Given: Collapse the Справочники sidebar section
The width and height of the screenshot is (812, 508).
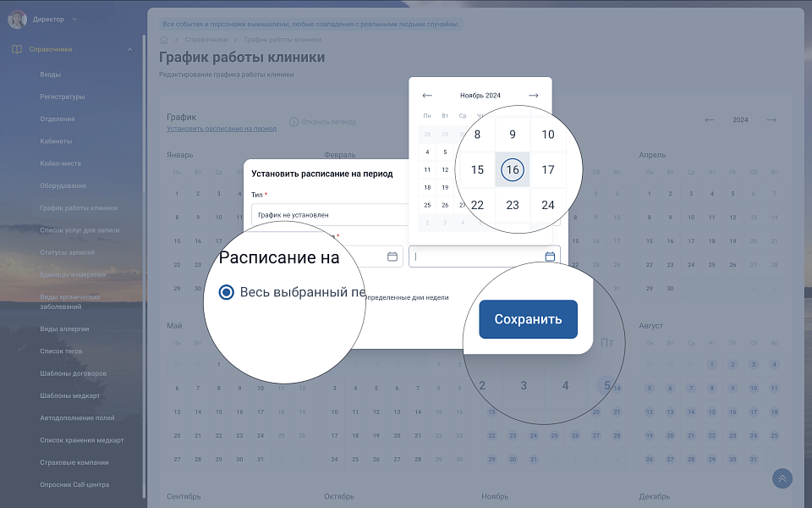Looking at the screenshot, I should coord(129,49).
